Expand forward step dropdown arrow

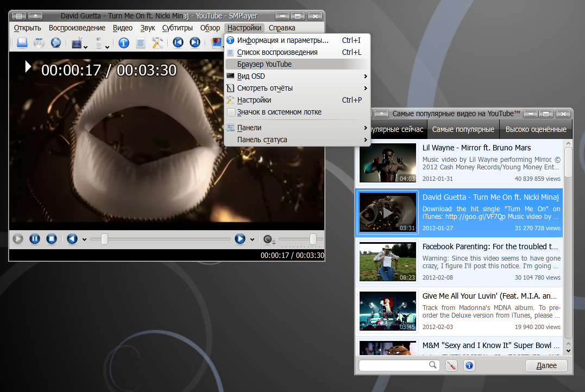click(252, 239)
